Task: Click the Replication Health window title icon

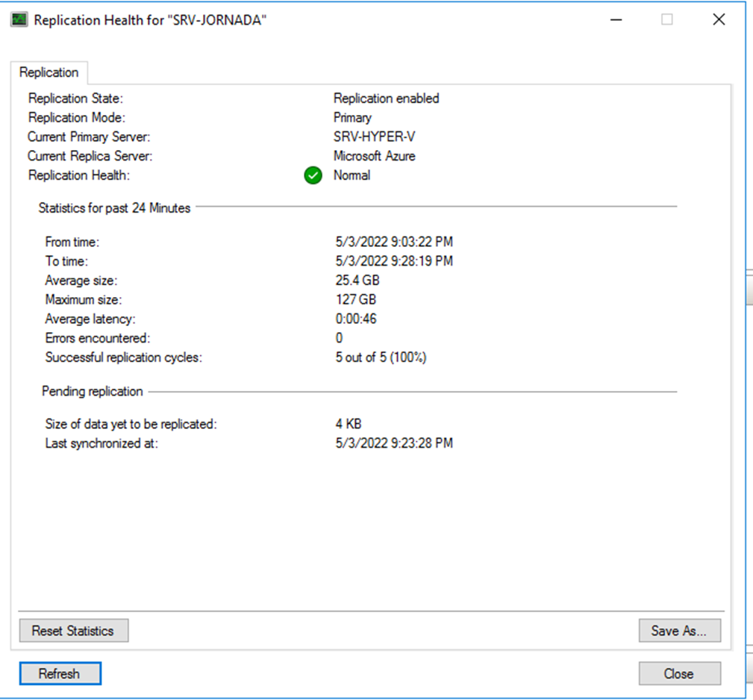Action: [x=19, y=19]
